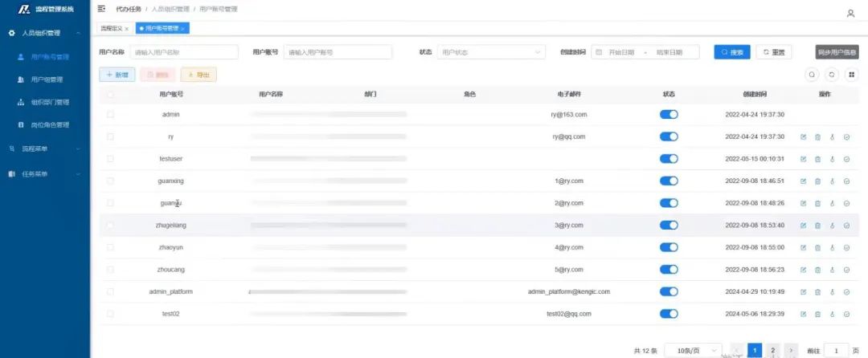Click the edit icon in the ry row
The height and width of the screenshot is (358, 868).
(803, 136)
